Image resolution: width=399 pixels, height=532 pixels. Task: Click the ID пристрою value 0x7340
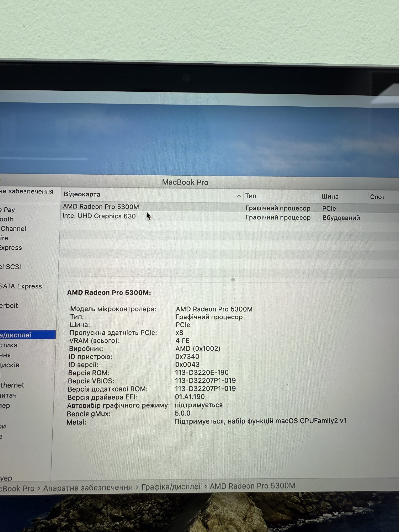[187, 356]
